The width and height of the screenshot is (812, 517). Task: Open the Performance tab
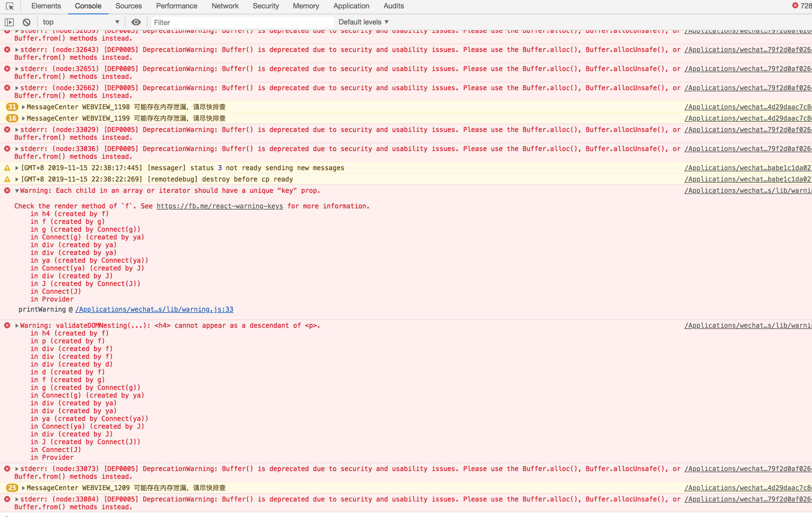[177, 6]
